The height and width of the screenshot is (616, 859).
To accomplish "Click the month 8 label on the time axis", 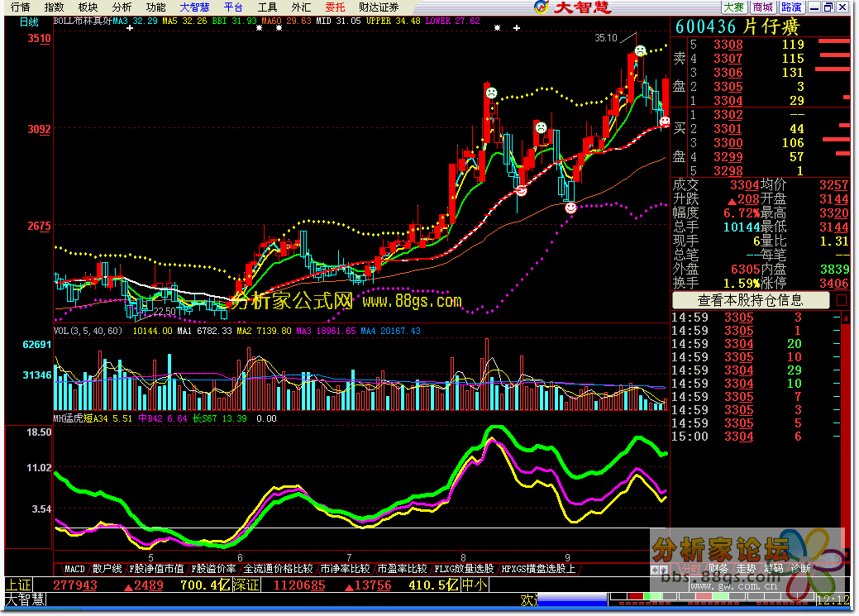I will click(x=463, y=557).
